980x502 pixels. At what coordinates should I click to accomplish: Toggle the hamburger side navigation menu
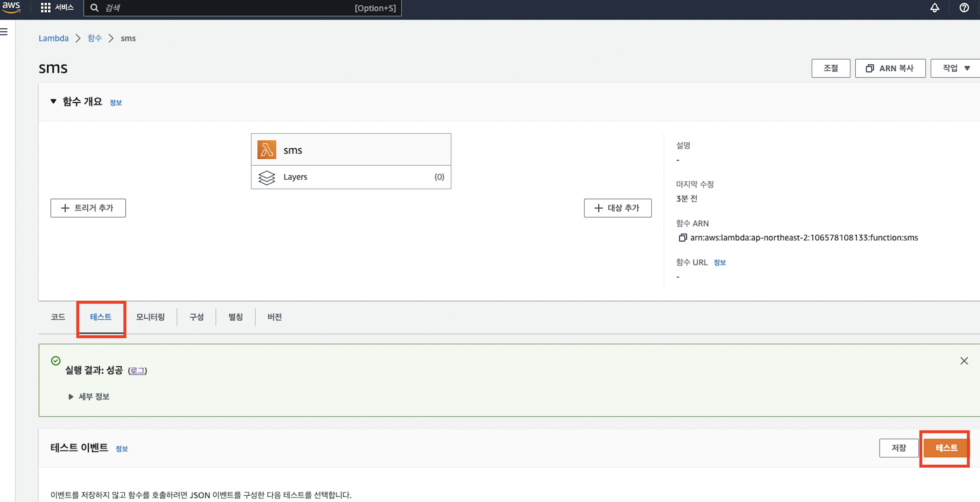click(x=4, y=32)
